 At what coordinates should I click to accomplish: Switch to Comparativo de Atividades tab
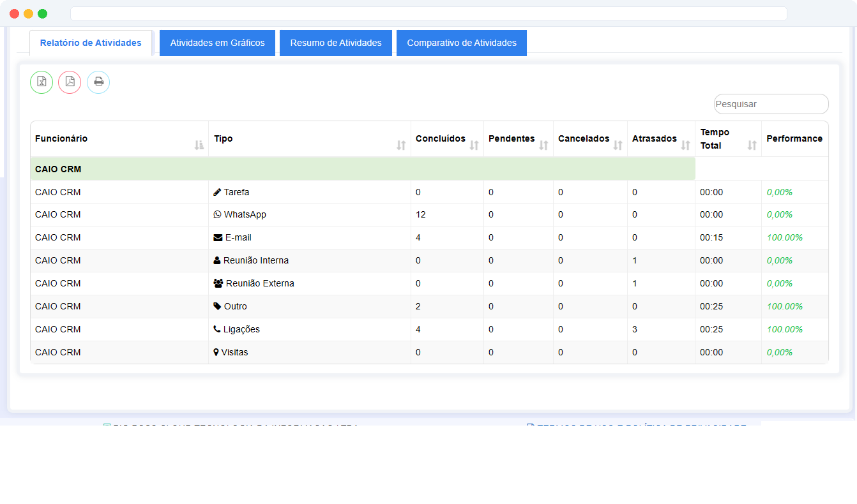[x=462, y=43]
